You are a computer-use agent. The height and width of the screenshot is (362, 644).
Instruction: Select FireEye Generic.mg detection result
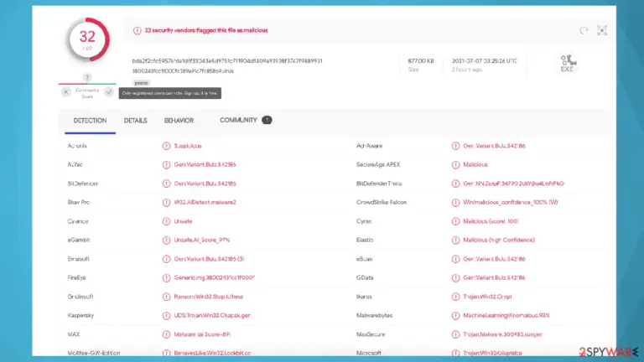[215, 278]
